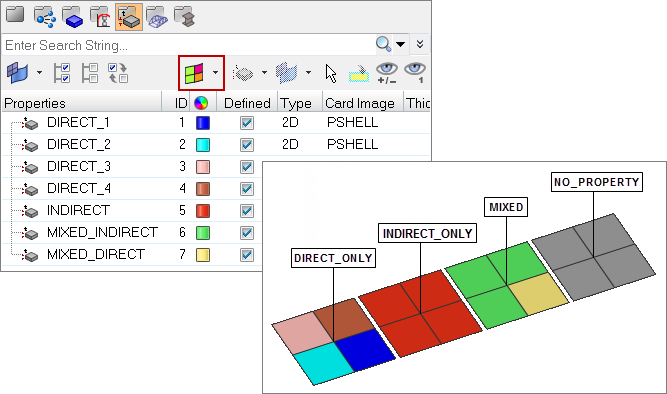Open the mesh wireframe folder view

pyautogui.click(x=157, y=17)
